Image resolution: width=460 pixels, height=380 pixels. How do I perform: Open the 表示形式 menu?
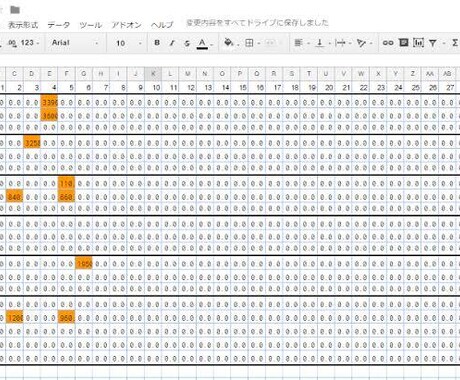[23, 25]
